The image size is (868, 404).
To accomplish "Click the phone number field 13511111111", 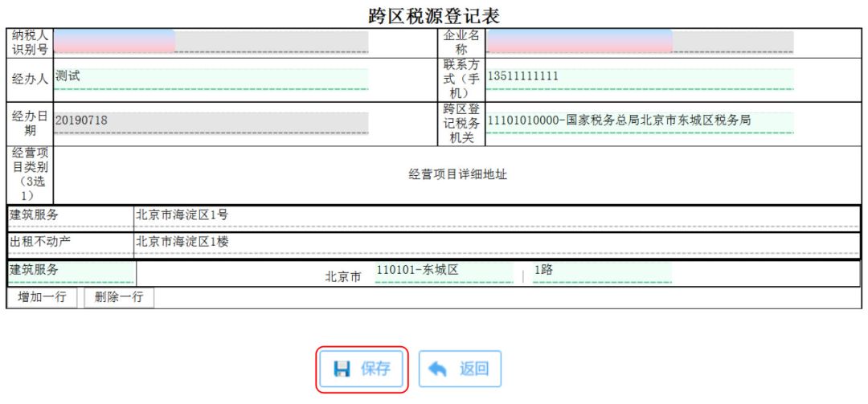I will click(x=640, y=80).
